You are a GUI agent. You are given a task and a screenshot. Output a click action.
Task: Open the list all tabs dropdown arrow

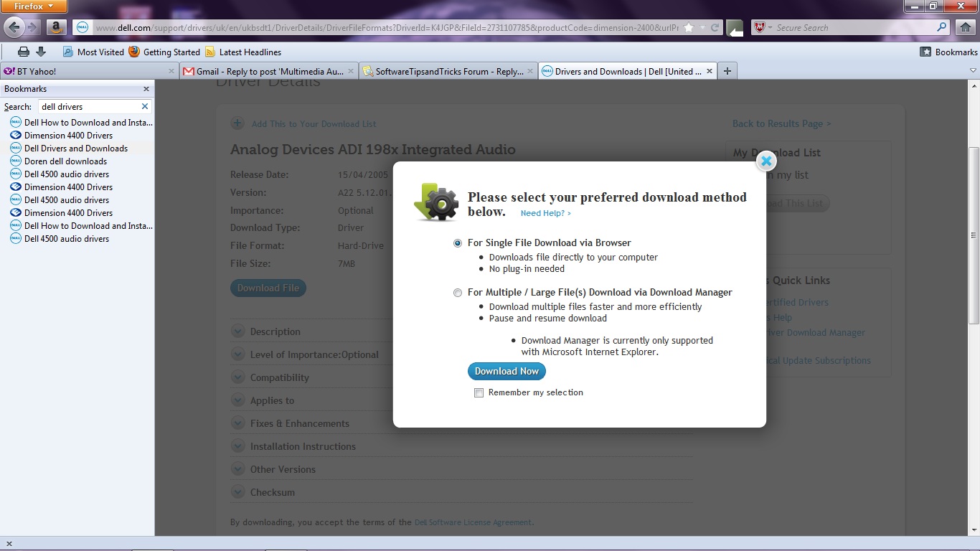tap(973, 71)
